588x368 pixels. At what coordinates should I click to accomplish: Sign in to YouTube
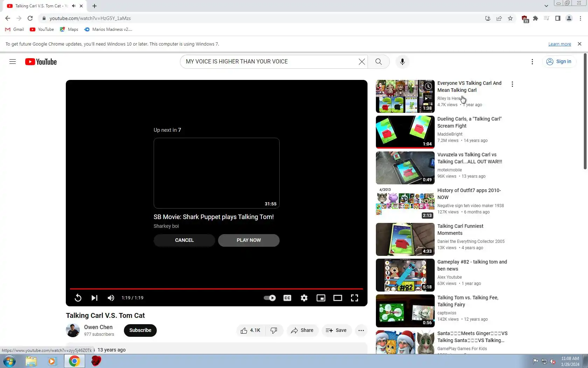tap(559, 62)
